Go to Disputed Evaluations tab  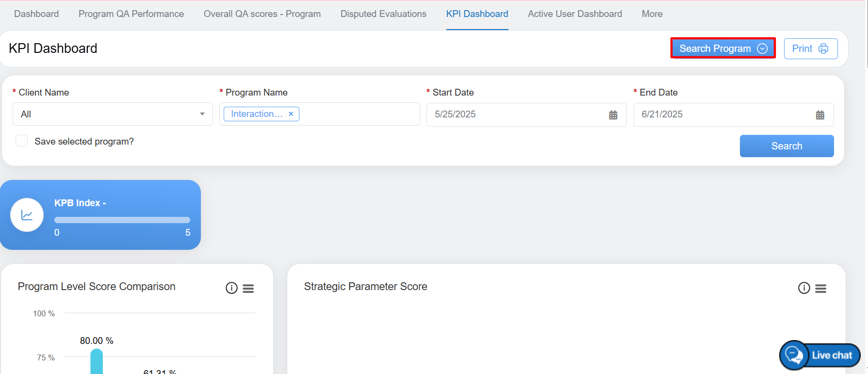tap(383, 14)
